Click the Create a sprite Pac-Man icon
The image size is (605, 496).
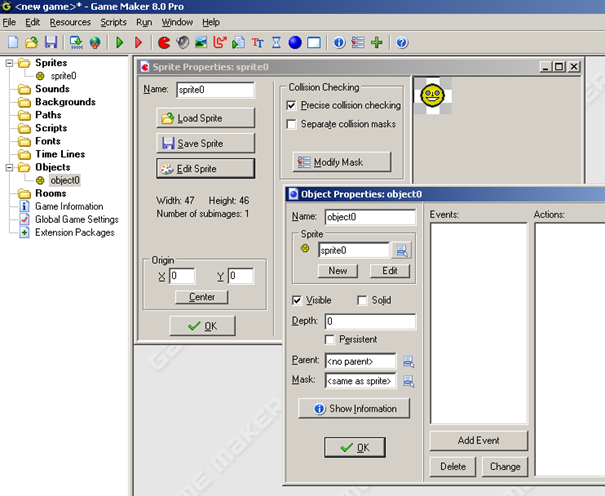(164, 43)
